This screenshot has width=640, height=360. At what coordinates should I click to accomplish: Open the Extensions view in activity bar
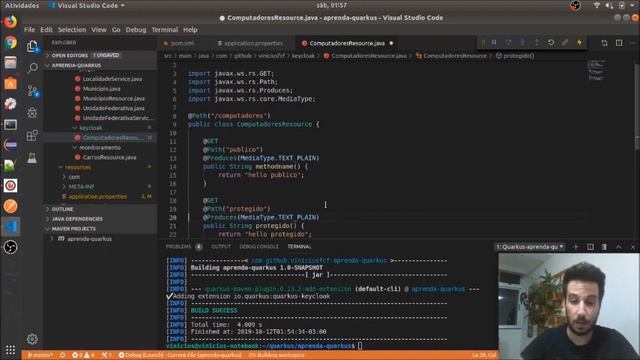coord(32,135)
